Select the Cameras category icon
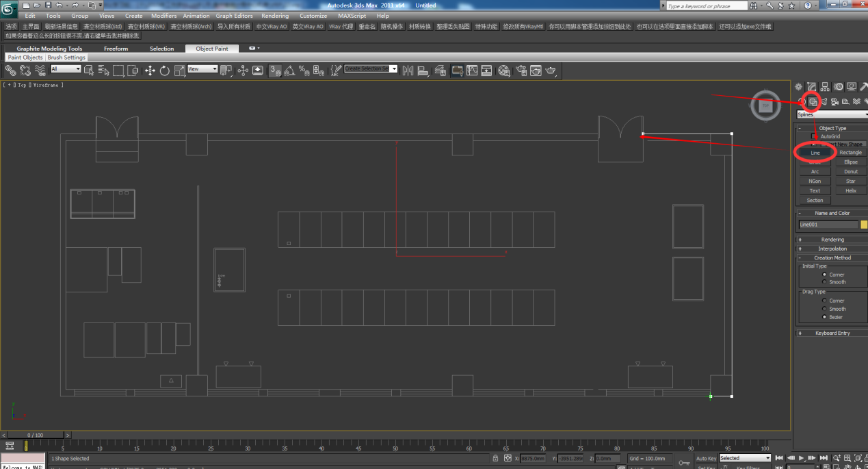This screenshot has width=868, height=469. (834, 101)
